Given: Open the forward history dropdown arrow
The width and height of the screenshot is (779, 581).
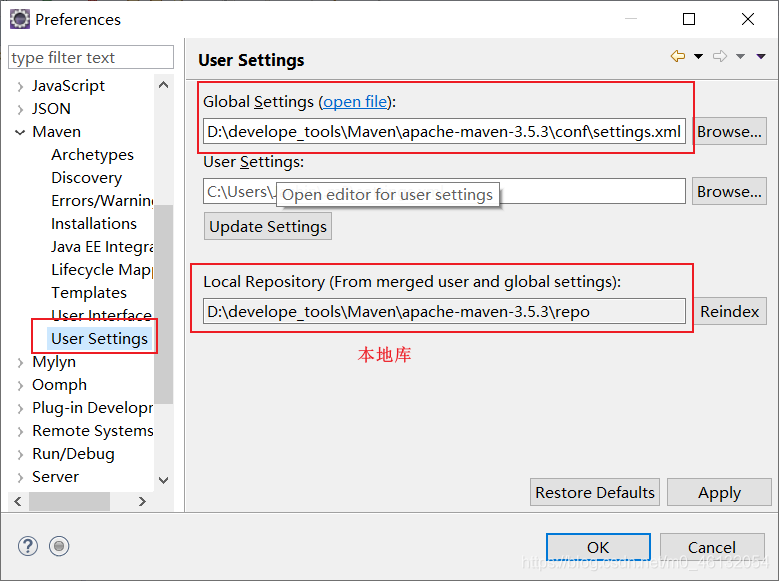Looking at the screenshot, I should tap(741, 56).
